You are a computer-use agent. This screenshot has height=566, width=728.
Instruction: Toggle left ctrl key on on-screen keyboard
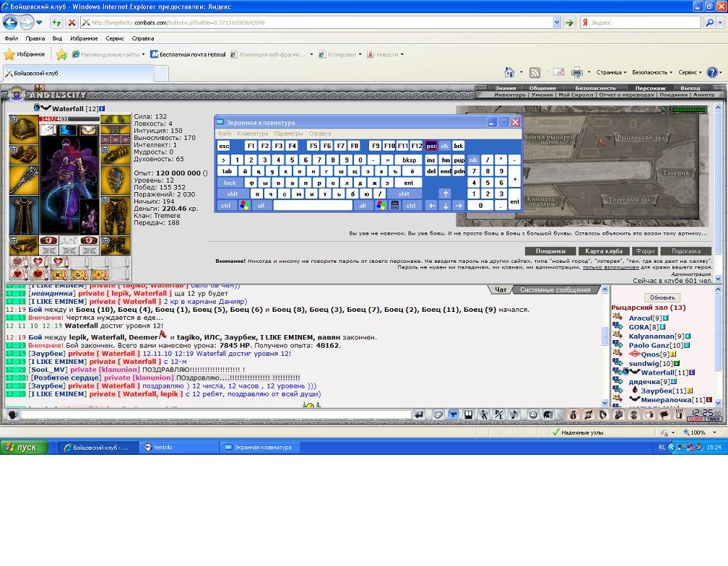pyautogui.click(x=225, y=205)
